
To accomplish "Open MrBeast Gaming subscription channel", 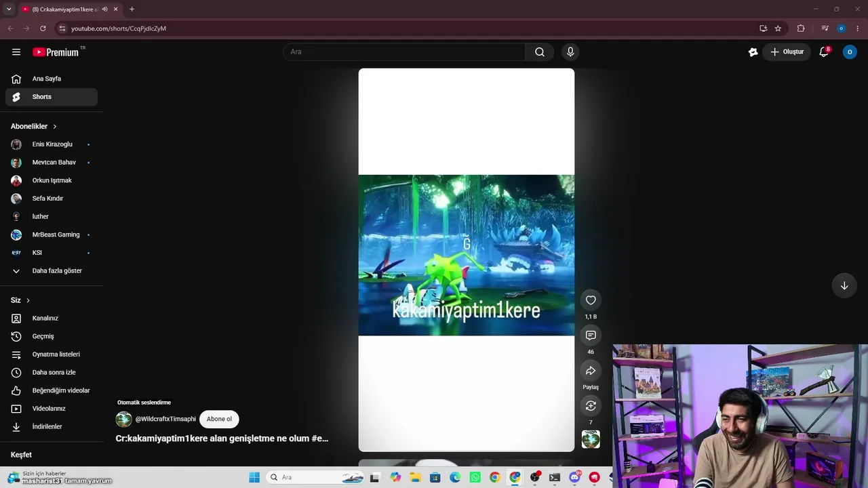I will [52, 235].
